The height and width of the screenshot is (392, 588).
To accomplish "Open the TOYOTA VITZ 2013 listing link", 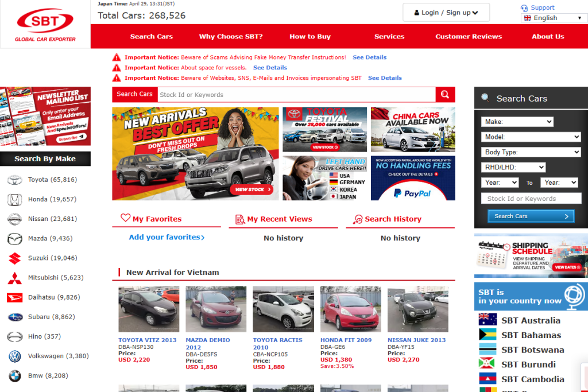I will click(x=148, y=340).
